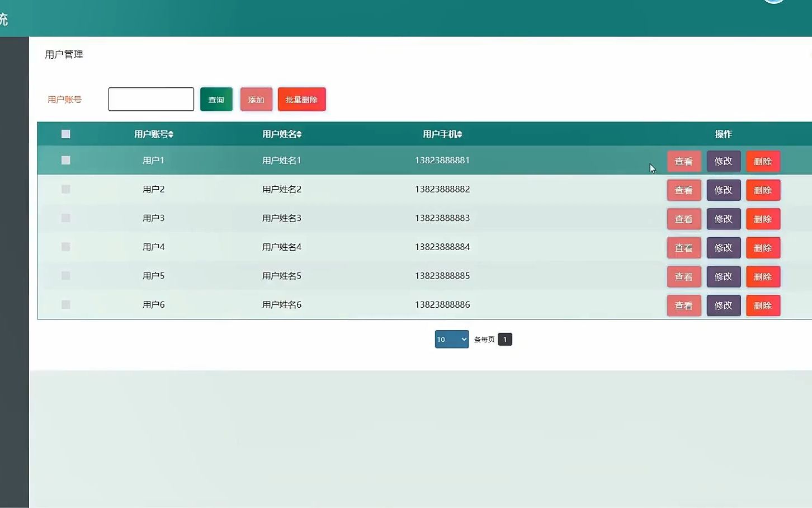Toggle the select-all checkbox in table header
The width and height of the screenshot is (812, 508).
[x=65, y=134]
